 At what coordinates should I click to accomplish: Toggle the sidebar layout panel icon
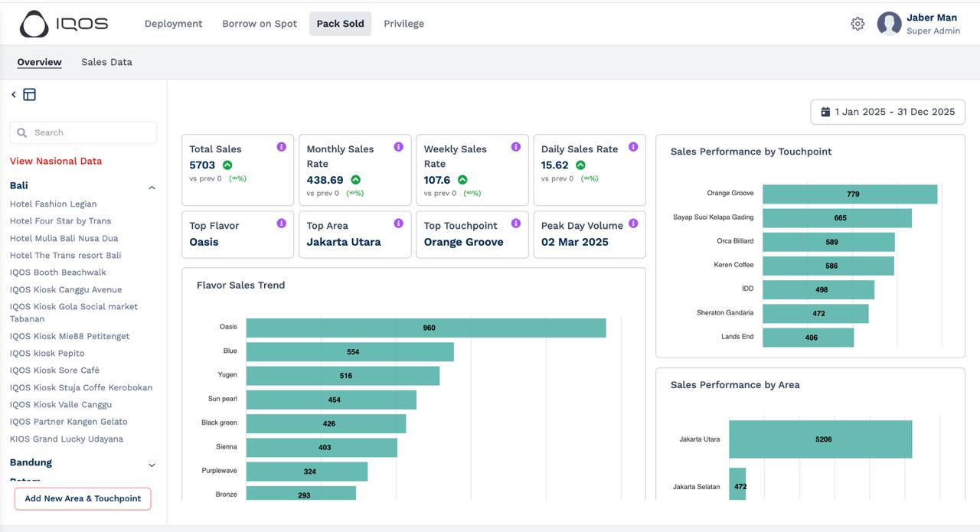[x=30, y=95]
